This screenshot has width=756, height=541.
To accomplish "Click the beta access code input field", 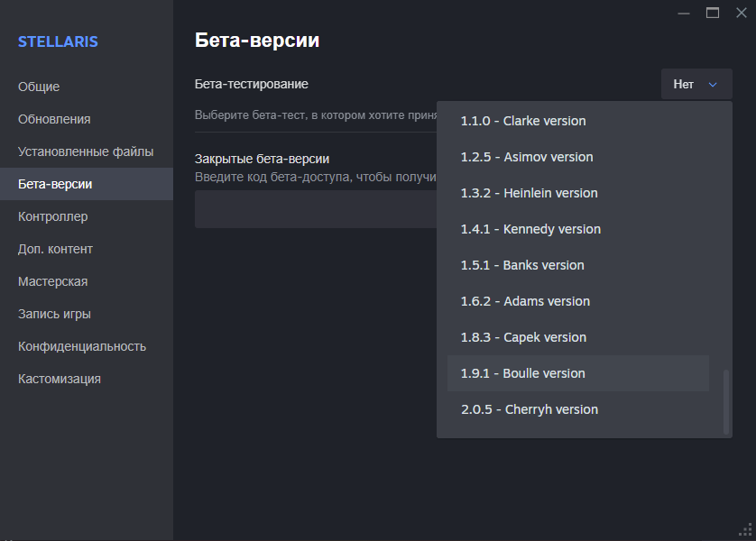I will (316, 209).
